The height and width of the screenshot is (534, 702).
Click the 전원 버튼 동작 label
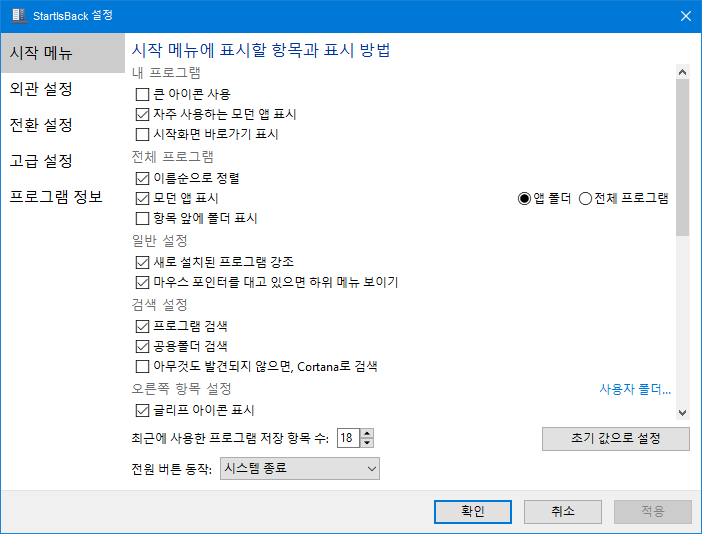pyautogui.click(x=171, y=469)
